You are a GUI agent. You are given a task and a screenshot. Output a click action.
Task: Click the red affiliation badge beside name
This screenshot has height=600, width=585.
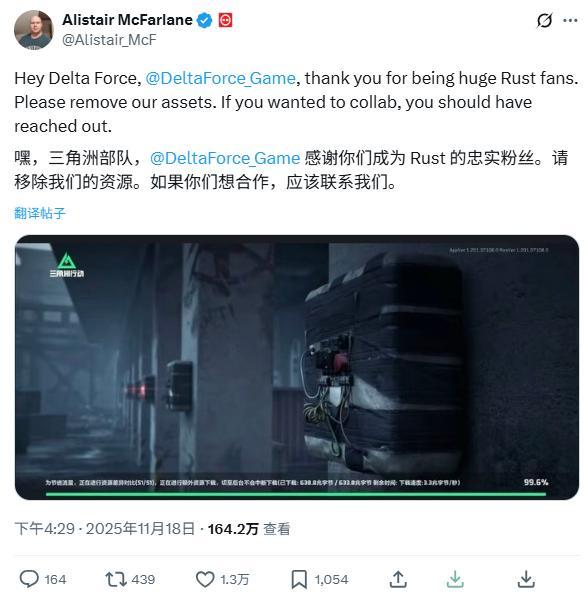pos(225,20)
